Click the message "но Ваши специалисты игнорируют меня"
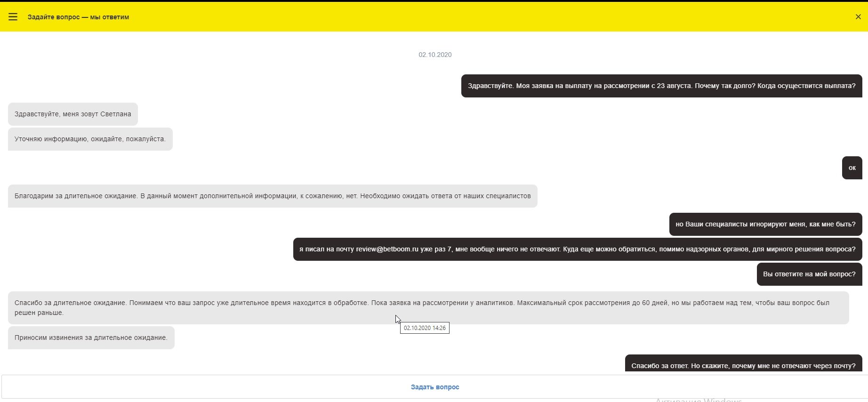This screenshot has height=402, width=868. coord(765,224)
